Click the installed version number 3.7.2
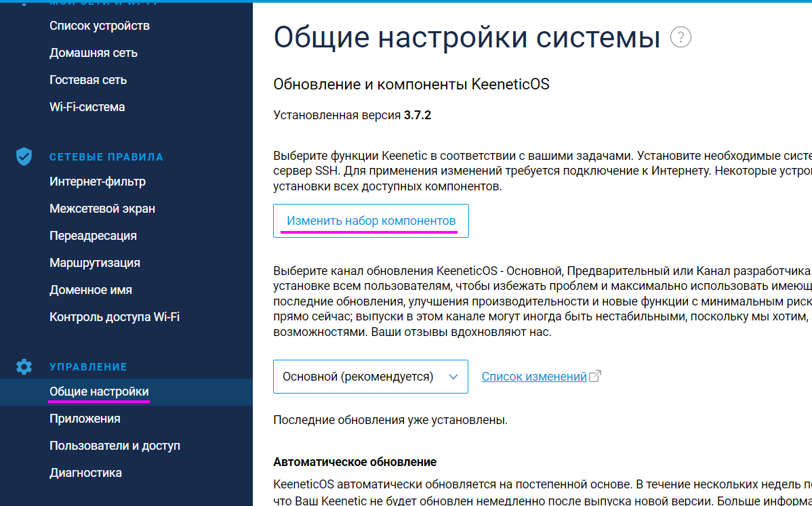The width and height of the screenshot is (812, 506). coord(418,115)
